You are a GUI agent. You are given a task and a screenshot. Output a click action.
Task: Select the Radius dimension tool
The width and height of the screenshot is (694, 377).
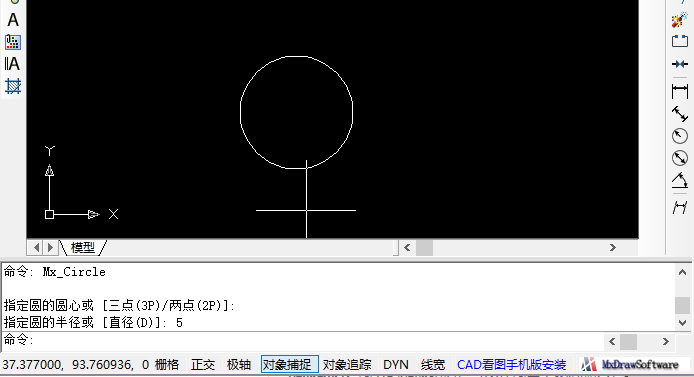tap(679, 136)
